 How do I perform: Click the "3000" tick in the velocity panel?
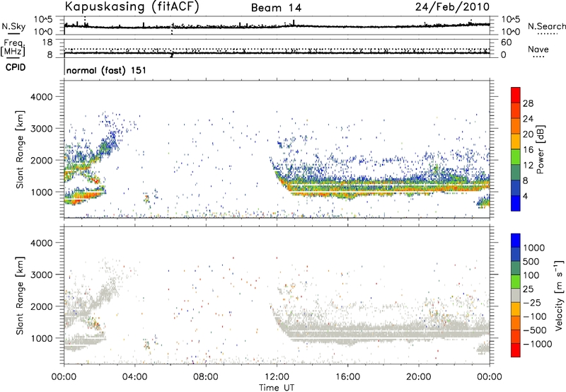click(x=42, y=275)
